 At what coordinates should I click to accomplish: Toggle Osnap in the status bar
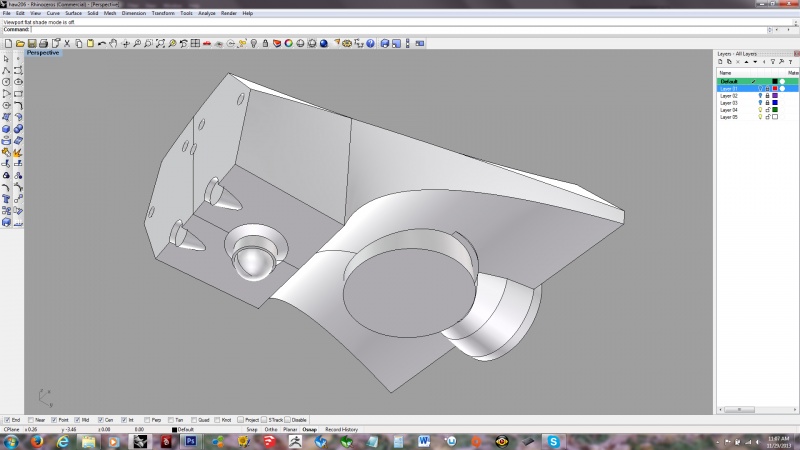[x=309, y=430]
